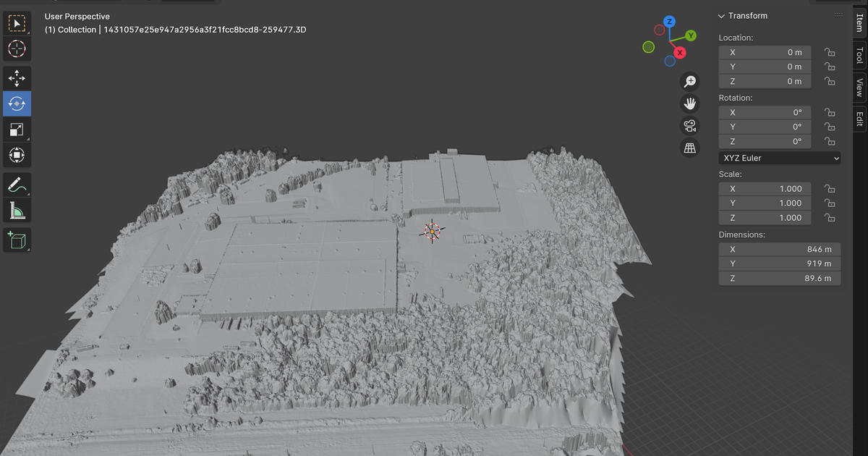Viewport: 868px width, 456px height.
Task: Choose the Measure tool
Action: (17, 211)
